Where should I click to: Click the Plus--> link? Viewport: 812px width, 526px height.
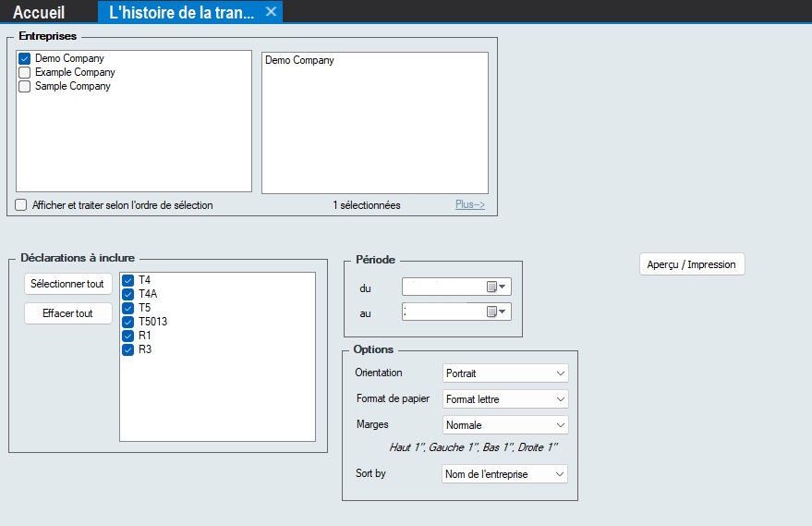click(x=469, y=205)
